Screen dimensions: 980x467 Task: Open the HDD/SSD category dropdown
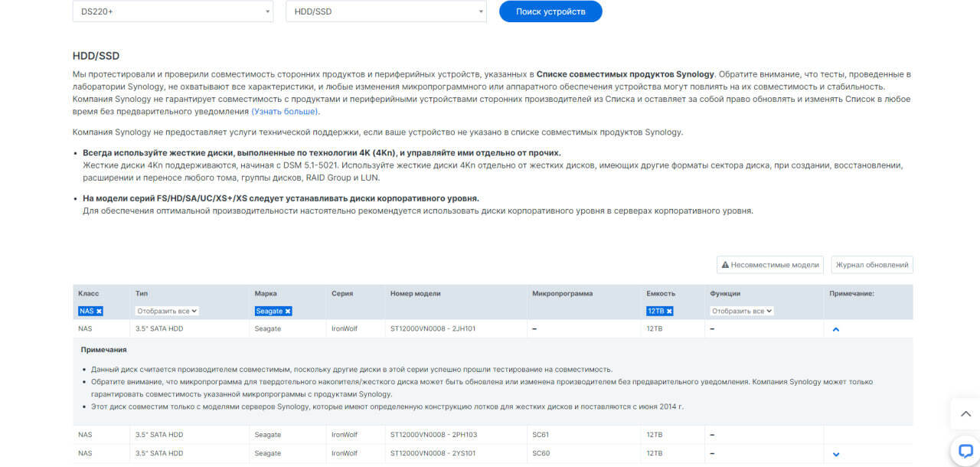(x=385, y=11)
